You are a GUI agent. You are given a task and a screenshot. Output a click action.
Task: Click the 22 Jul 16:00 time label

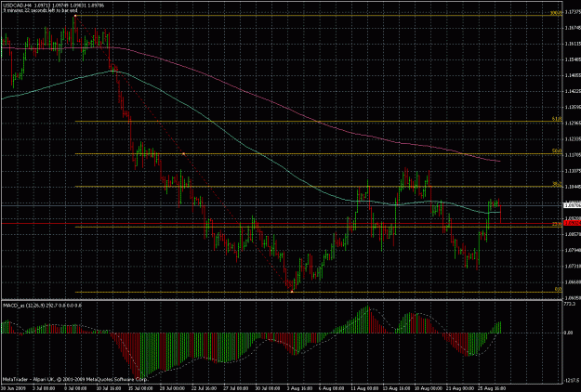[204, 388]
